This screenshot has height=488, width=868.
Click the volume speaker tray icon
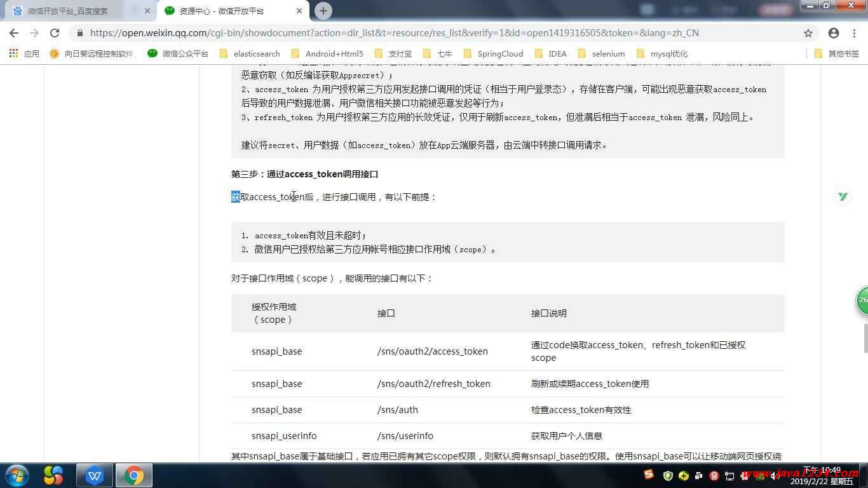click(776, 476)
